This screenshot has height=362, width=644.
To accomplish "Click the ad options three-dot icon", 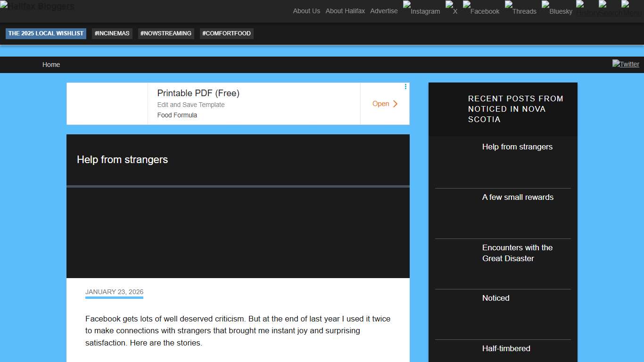I will pyautogui.click(x=405, y=87).
